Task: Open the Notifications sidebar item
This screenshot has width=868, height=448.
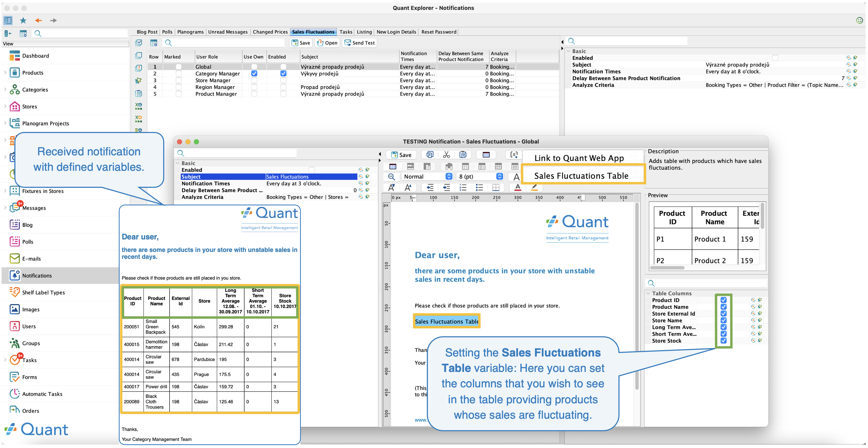Action: (x=37, y=276)
